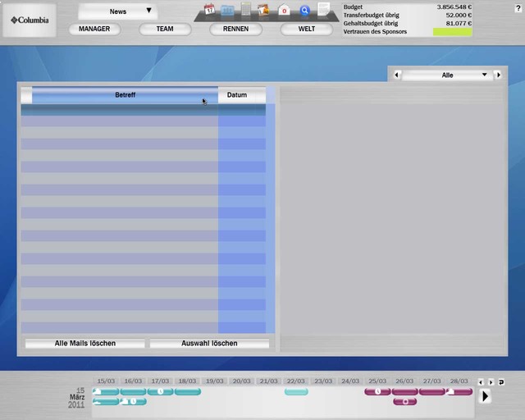The width and height of the screenshot is (525, 420).
Task: Click the Columbia team logo
Action: point(30,21)
